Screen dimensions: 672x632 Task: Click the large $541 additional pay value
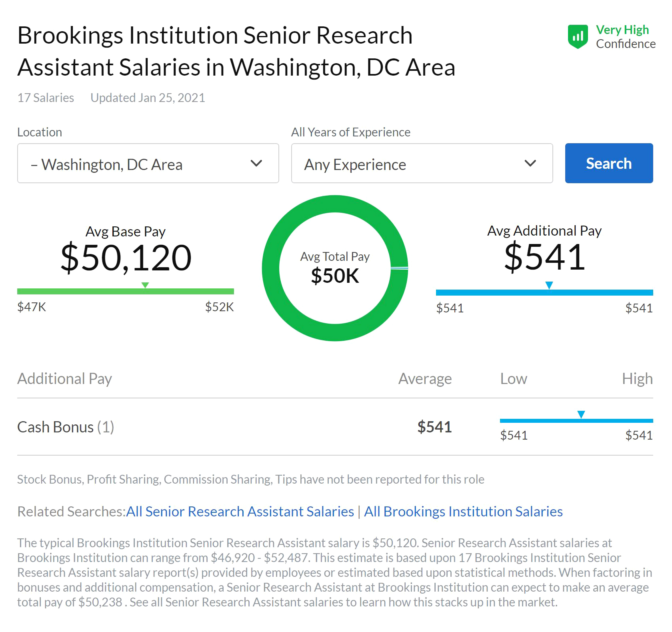point(544,257)
